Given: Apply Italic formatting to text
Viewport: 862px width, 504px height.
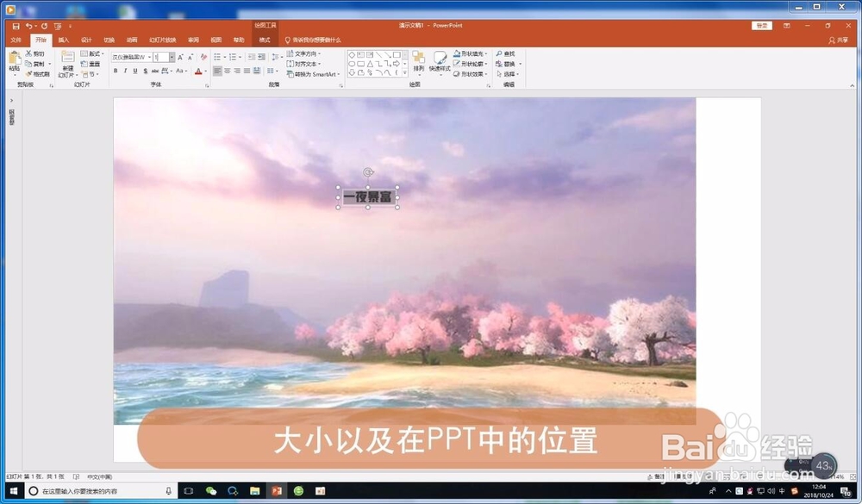Looking at the screenshot, I should point(126,70).
